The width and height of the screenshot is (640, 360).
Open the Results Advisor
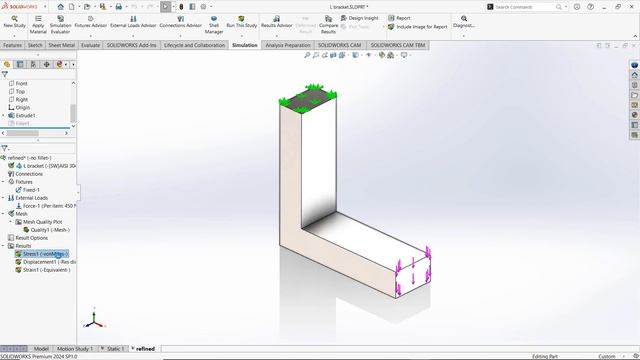click(x=277, y=22)
